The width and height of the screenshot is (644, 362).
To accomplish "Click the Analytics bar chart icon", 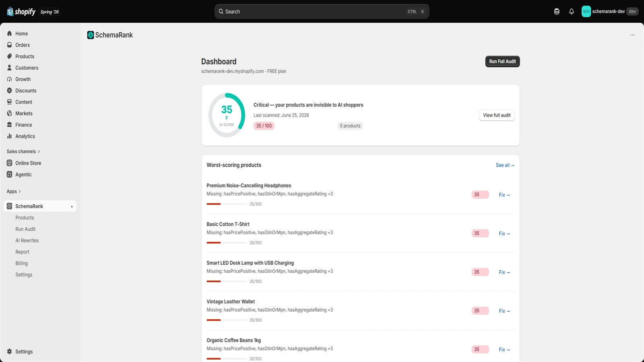I will click(x=10, y=136).
